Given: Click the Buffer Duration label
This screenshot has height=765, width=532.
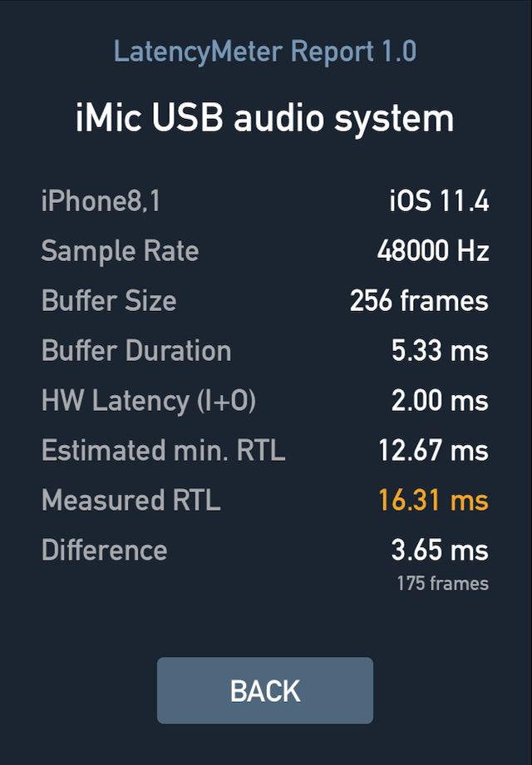Looking at the screenshot, I should (136, 351).
